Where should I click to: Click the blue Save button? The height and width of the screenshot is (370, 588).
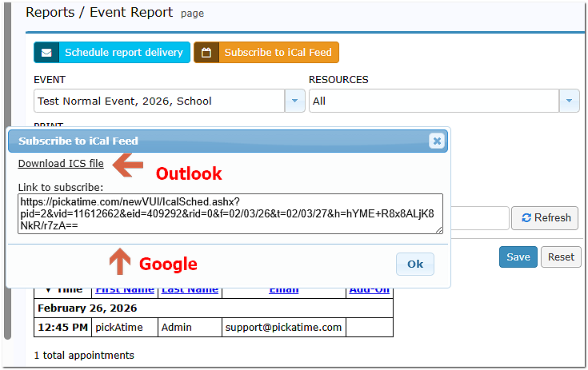(x=518, y=257)
